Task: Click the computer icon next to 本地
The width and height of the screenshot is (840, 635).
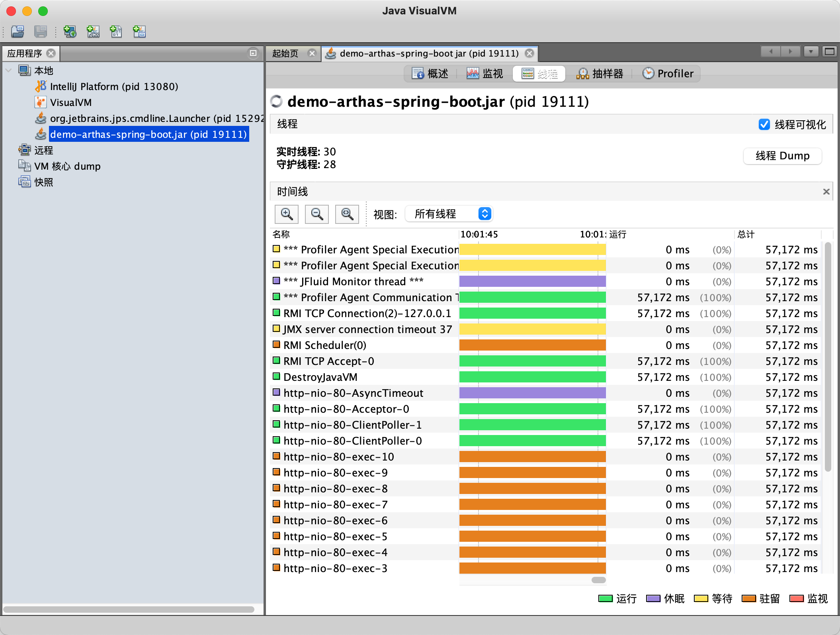Action: (25, 71)
